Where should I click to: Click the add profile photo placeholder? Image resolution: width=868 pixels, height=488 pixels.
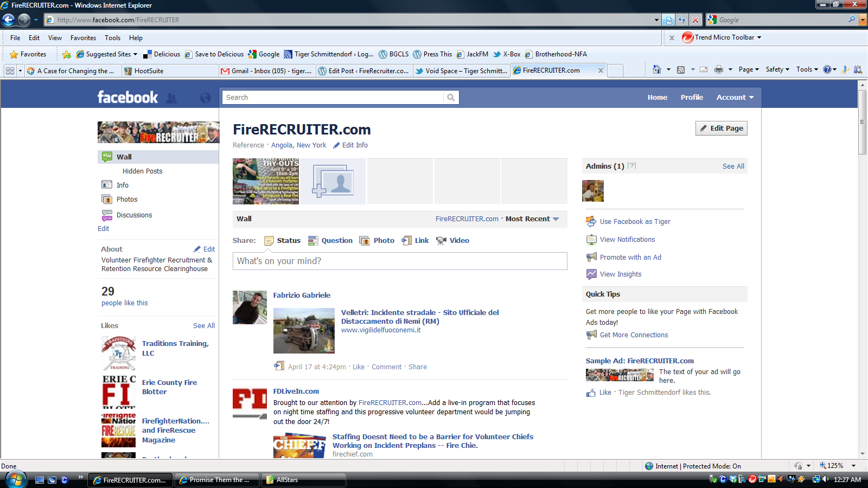point(333,182)
